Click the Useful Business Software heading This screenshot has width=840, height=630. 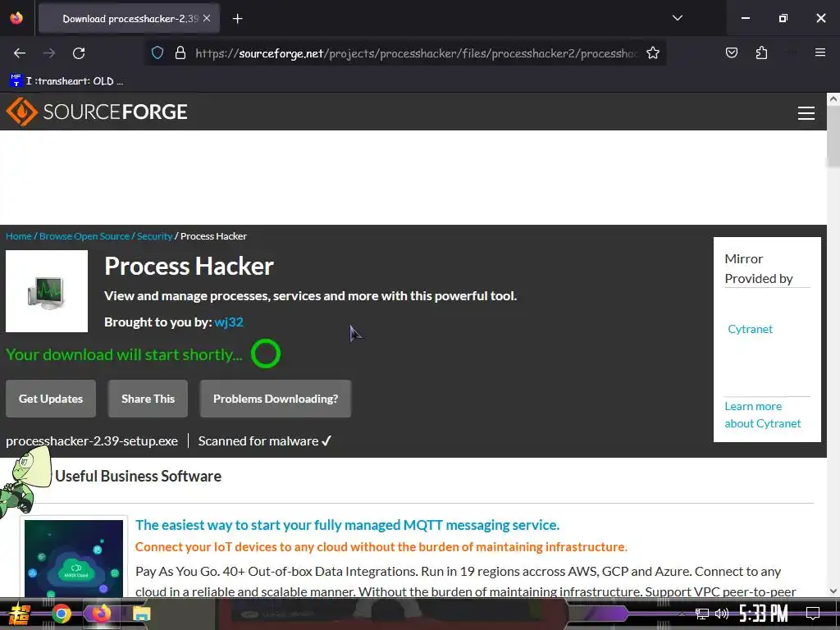138,477
